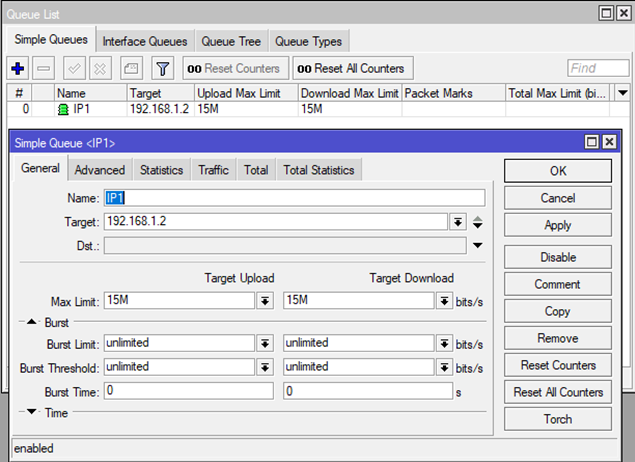Click the Enable checkmark toolbar icon
This screenshot has height=462, width=635.
[73, 69]
